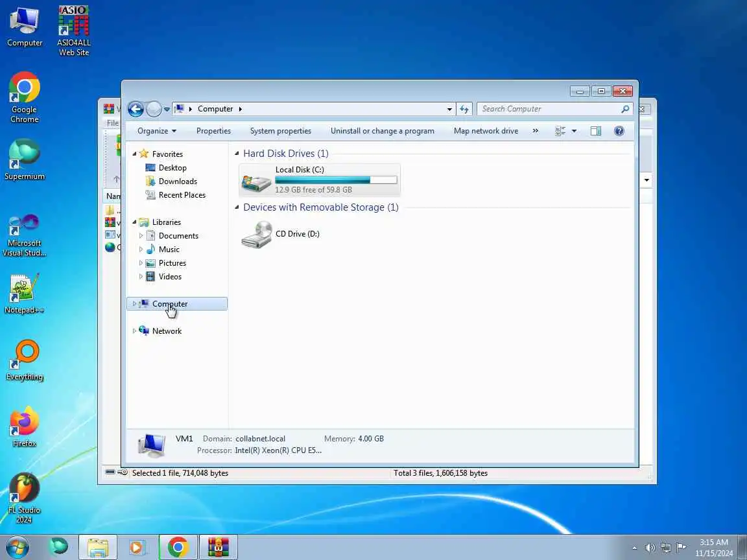Open Help with the question mark icon
Viewport: 747px width, 560px height.
pyautogui.click(x=619, y=131)
